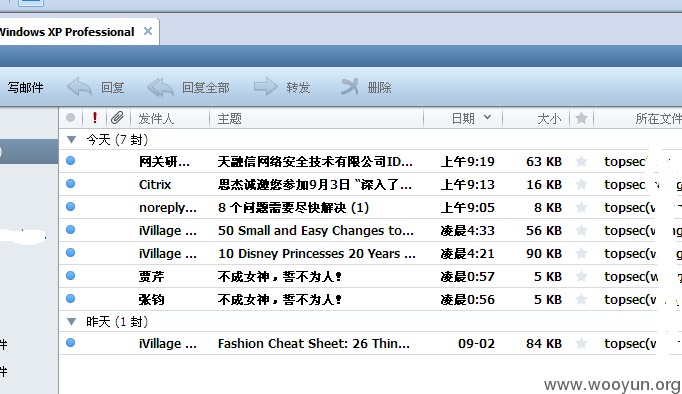Click the 90 KB size cell
Screen dimensions: 682x394
(x=544, y=254)
